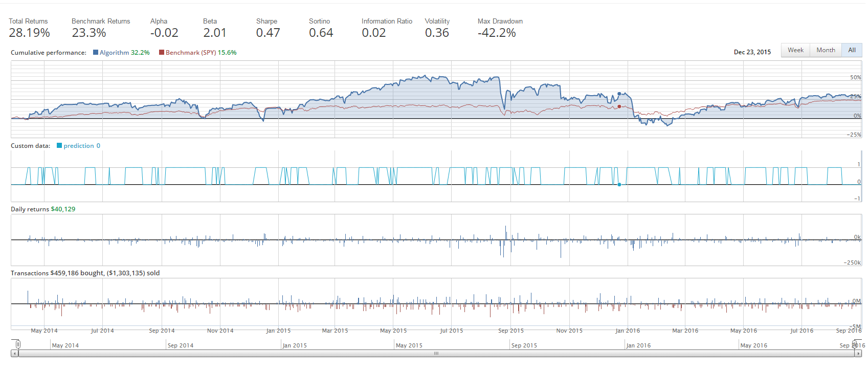The height and width of the screenshot is (371, 868).
Task: Click the scrollbar right arrow
Action: [858, 354]
